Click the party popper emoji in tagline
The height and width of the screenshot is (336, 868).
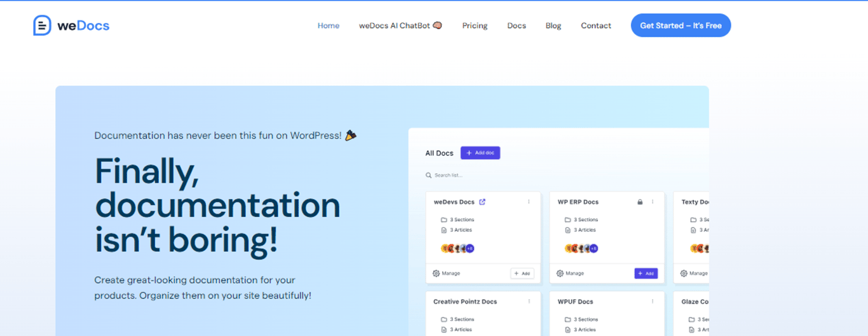[x=351, y=136]
